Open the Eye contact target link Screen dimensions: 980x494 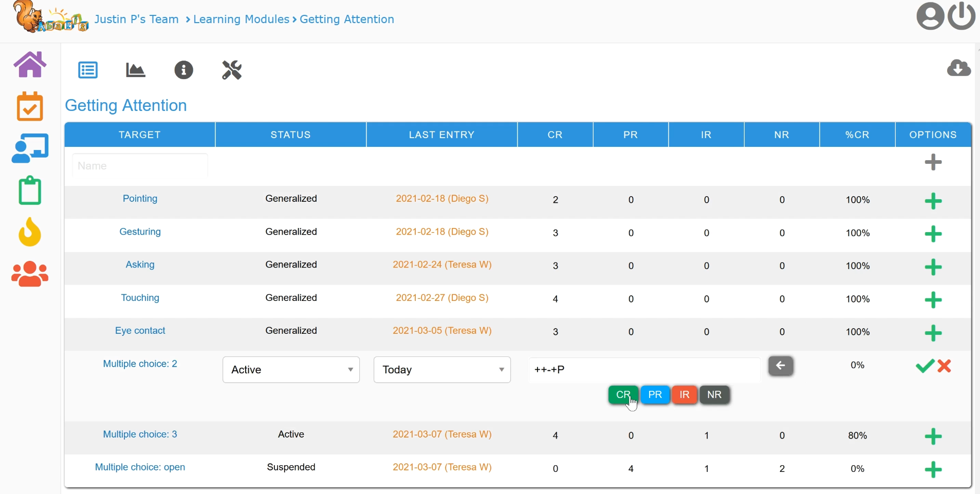tap(140, 331)
